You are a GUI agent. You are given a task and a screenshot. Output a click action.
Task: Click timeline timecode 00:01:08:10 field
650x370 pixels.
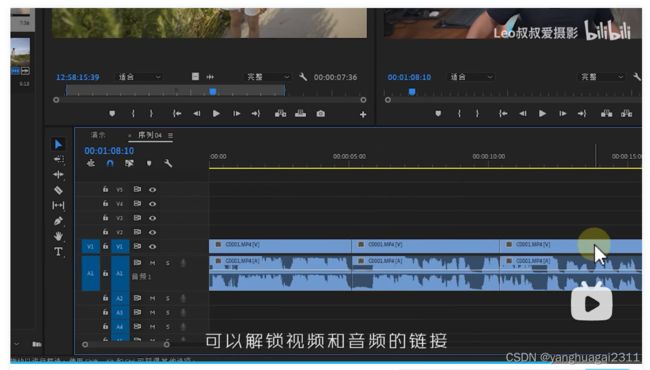pos(109,151)
